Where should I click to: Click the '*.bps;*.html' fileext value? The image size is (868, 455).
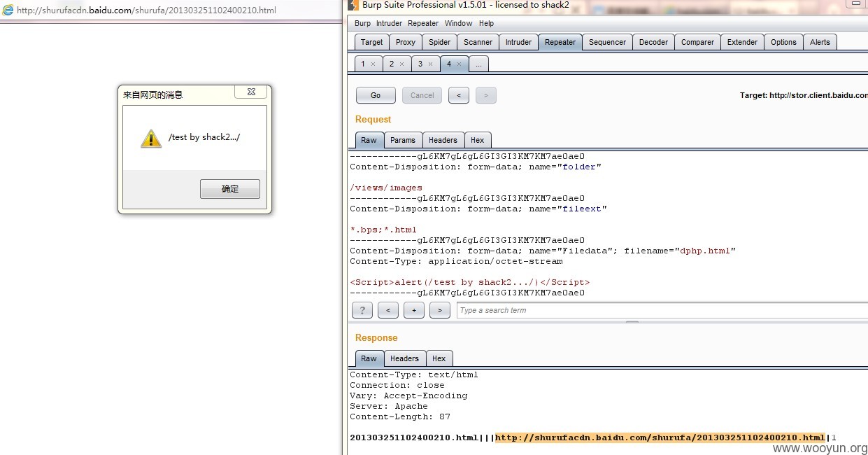tap(383, 230)
